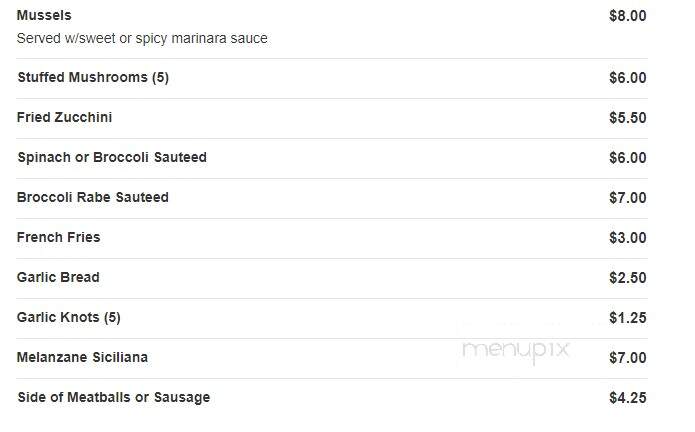Select the Fried Zucchini item
695x432 pixels.
[64, 117]
